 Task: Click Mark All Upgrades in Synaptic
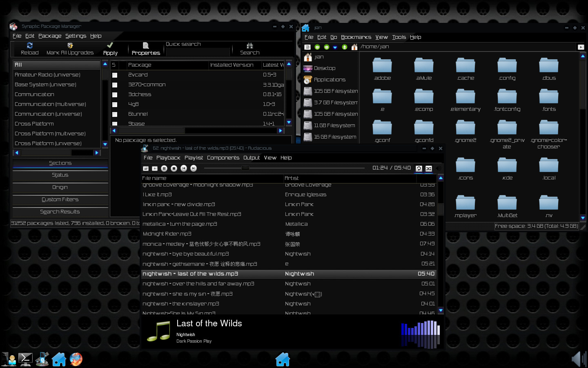pos(70,49)
